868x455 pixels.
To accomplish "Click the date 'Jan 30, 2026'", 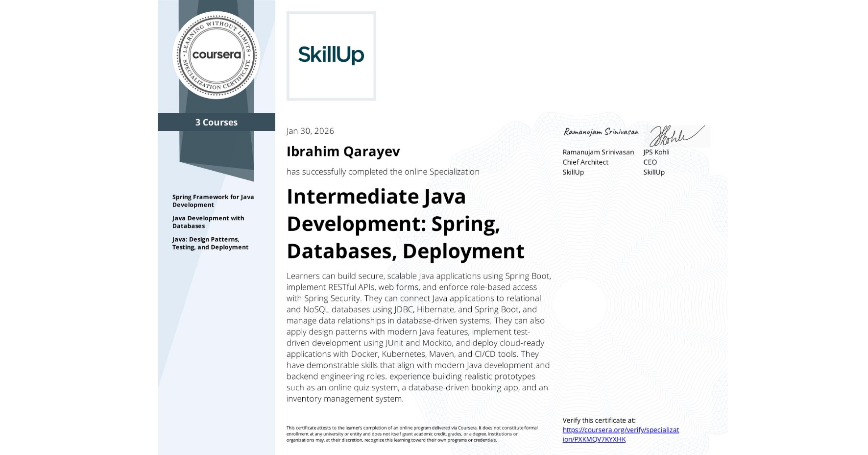I will pos(310,131).
